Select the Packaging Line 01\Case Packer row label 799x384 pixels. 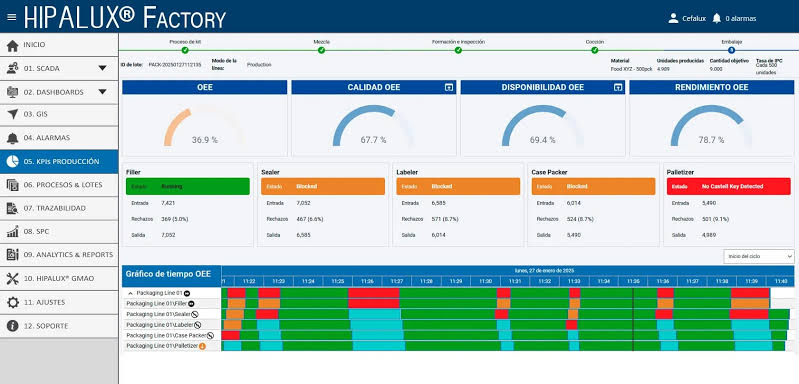point(166,336)
